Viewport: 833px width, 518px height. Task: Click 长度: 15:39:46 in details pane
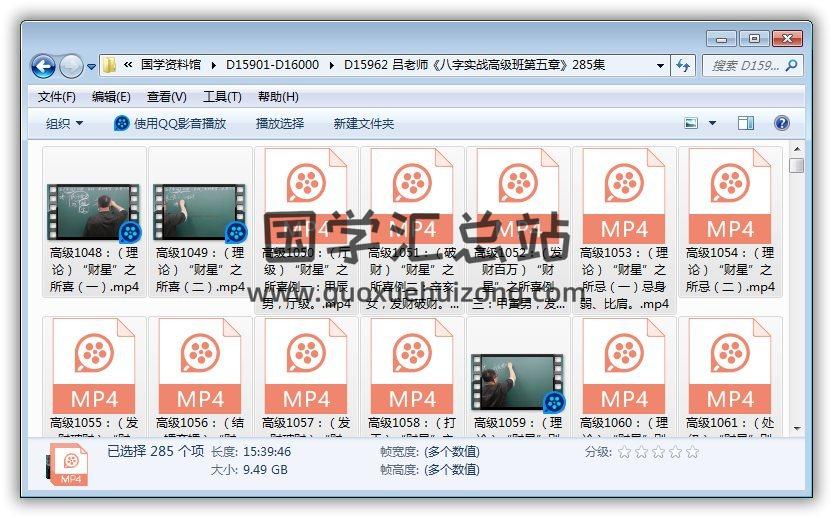[251, 452]
